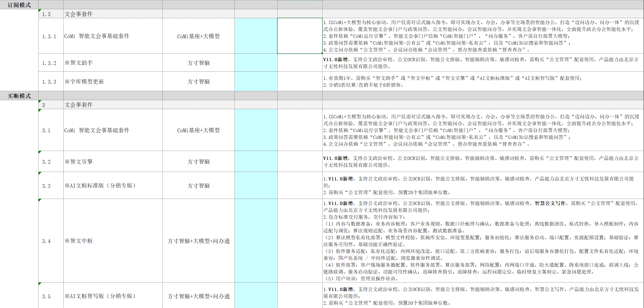Select CoMi基座+大模型 cell in row 1.3.1
This screenshot has height=308, width=644.
[199, 36]
